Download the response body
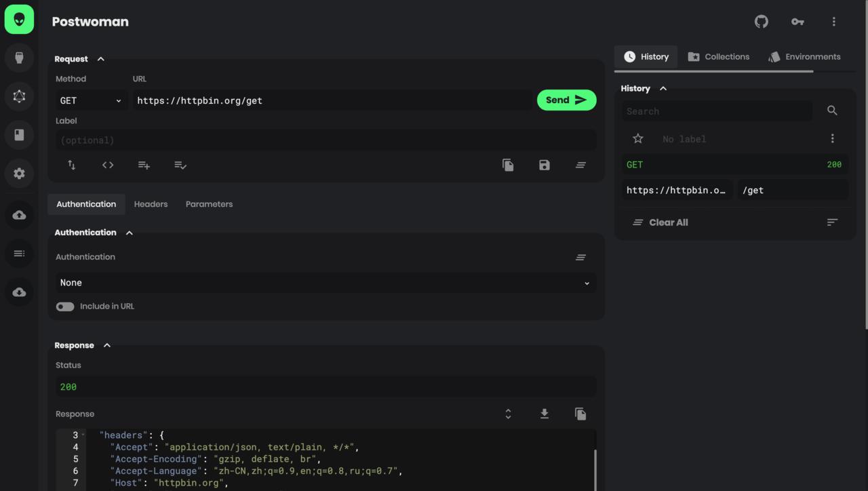This screenshot has width=868, height=491. (x=544, y=414)
